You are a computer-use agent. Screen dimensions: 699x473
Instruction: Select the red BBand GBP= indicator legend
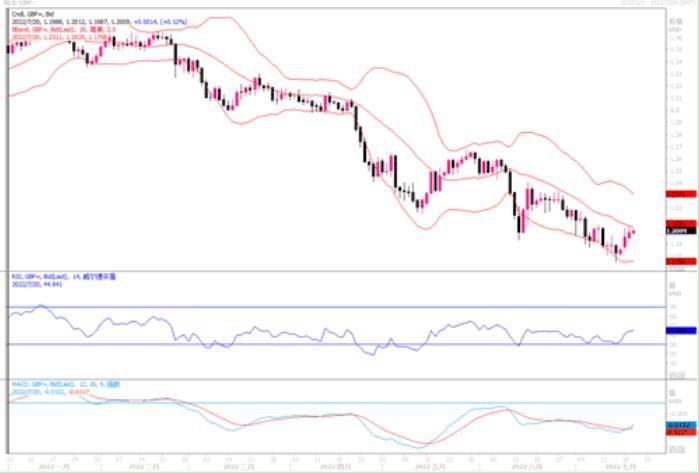click(63, 29)
